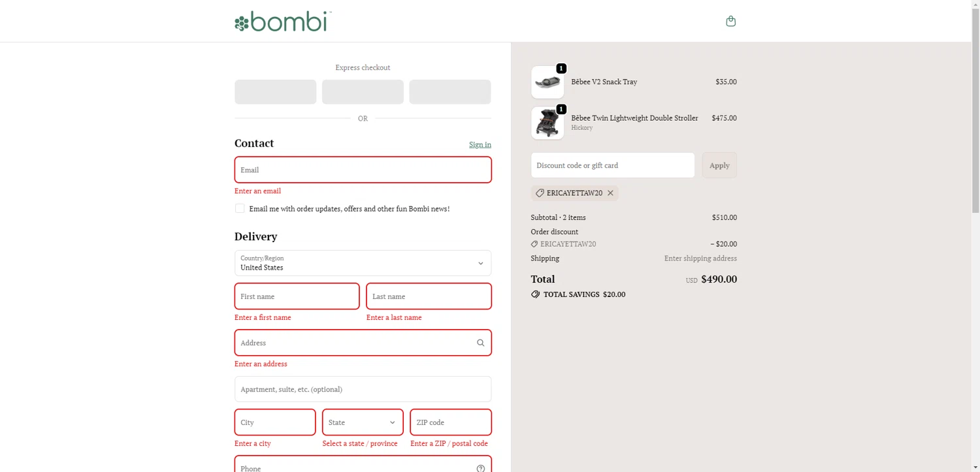980x472 pixels.
Task: Click the 'Bēbee V2 Snack Tray' product name
Action: point(604,82)
